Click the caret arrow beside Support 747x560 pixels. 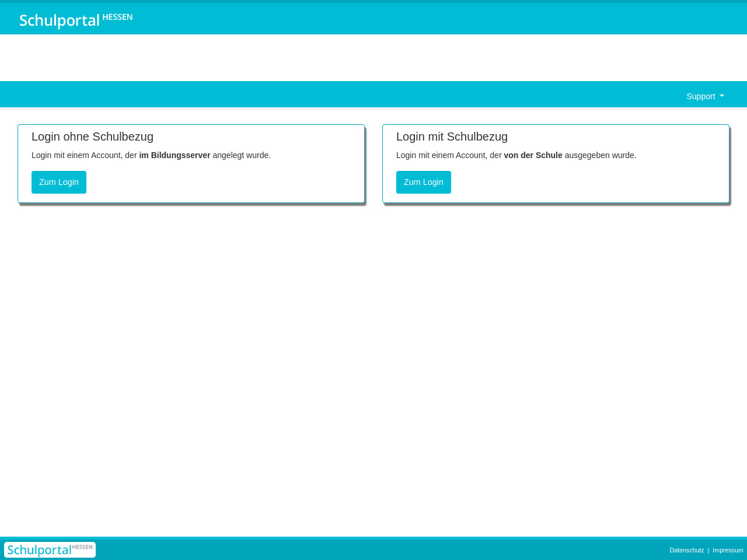pos(722,96)
